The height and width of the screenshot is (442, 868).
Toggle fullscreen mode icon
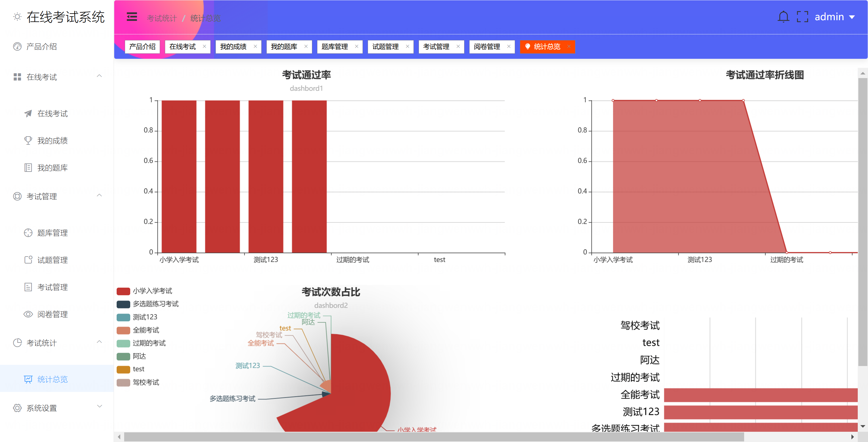[802, 17]
